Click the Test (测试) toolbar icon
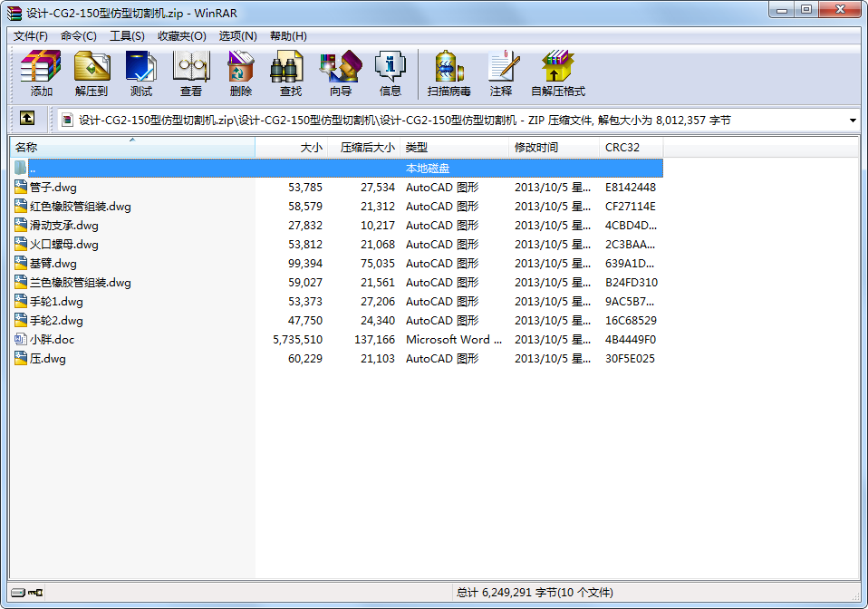The width and height of the screenshot is (868, 609). tap(141, 66)
